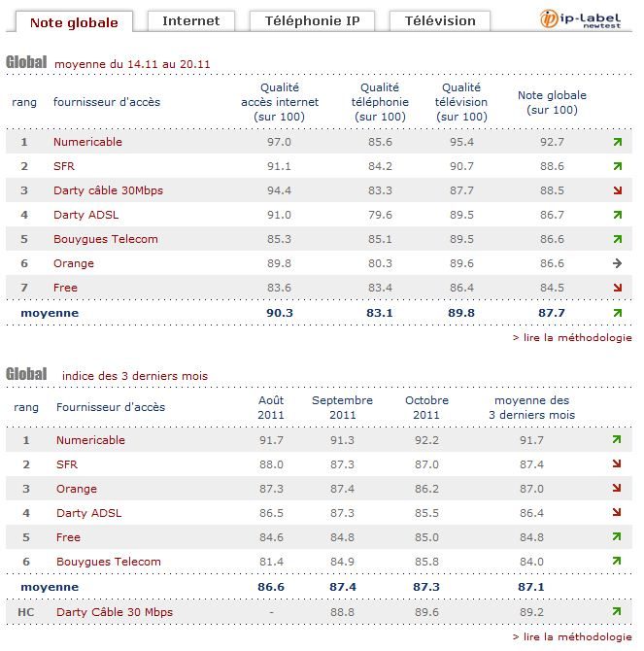Open the first 'lire la méthodologie' link
Screen dimensions: 644x651
point(572,338)
